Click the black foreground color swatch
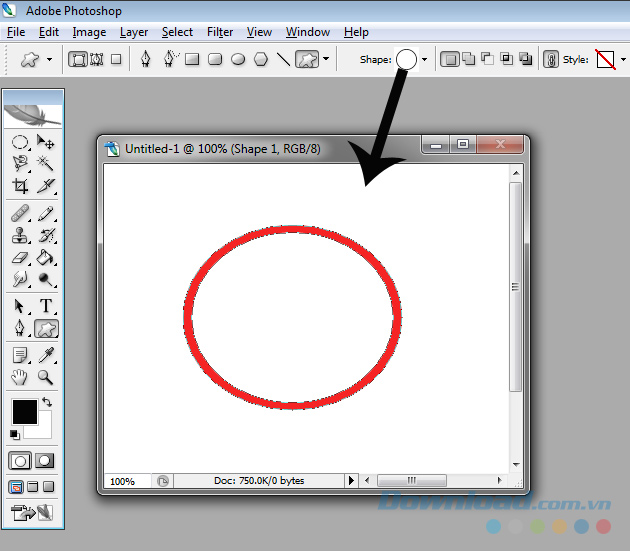The height and width of the screenshot is (551, 630). pyautogui.click(x=24, y=410)
